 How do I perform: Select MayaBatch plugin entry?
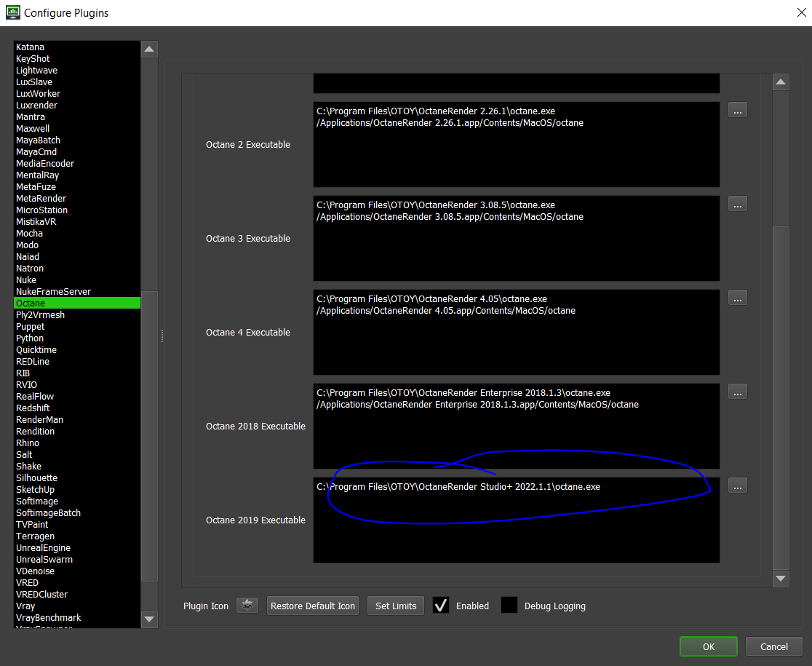(x=76, y=140)
